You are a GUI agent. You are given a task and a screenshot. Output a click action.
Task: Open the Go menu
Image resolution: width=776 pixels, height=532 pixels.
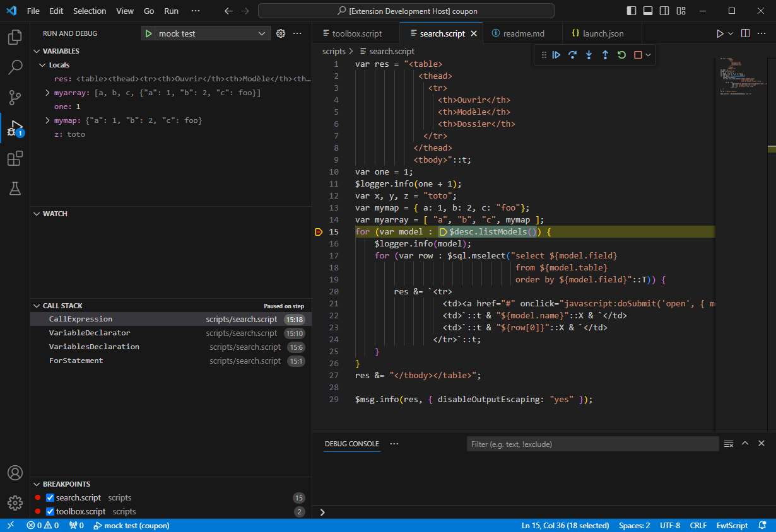click(x=149, y=11)
